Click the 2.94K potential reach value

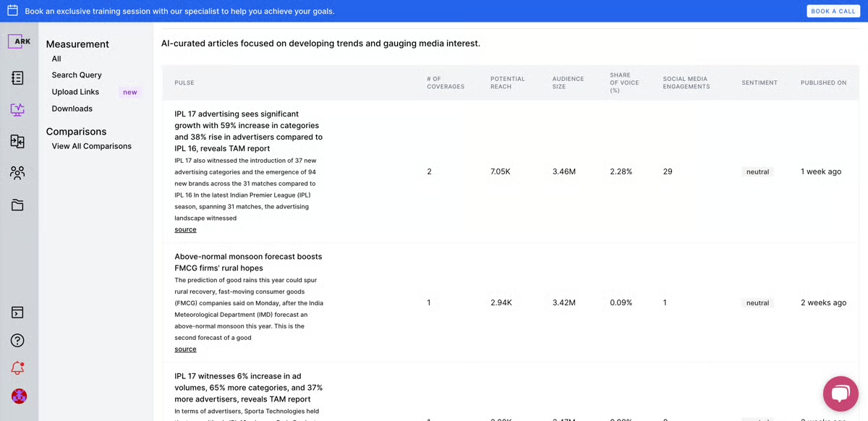[x=501, y=303]
